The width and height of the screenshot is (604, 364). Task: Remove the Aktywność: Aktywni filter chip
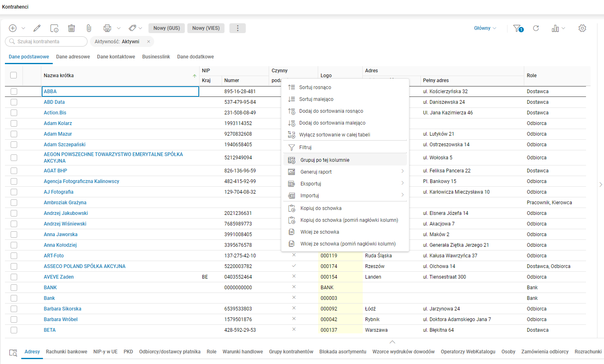(x=148, y=42)
